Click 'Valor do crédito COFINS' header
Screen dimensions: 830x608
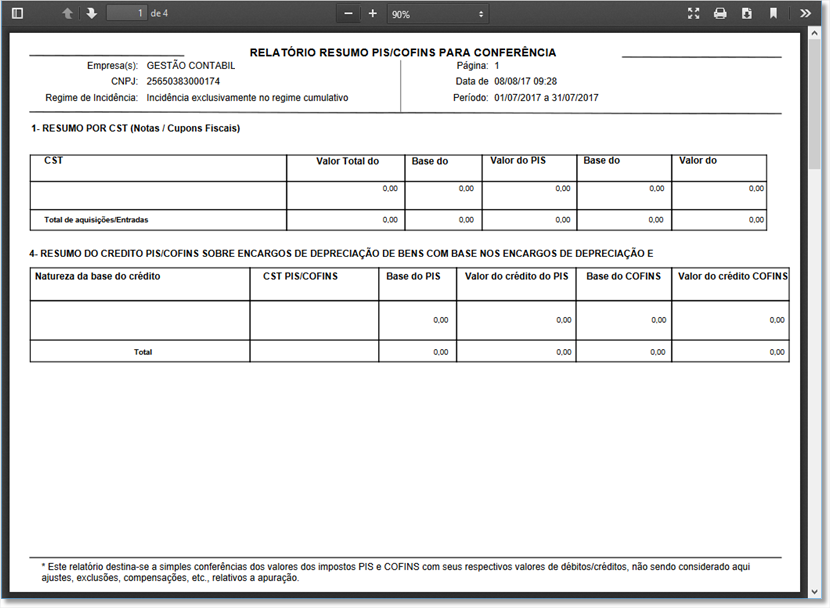click(733, 276)
